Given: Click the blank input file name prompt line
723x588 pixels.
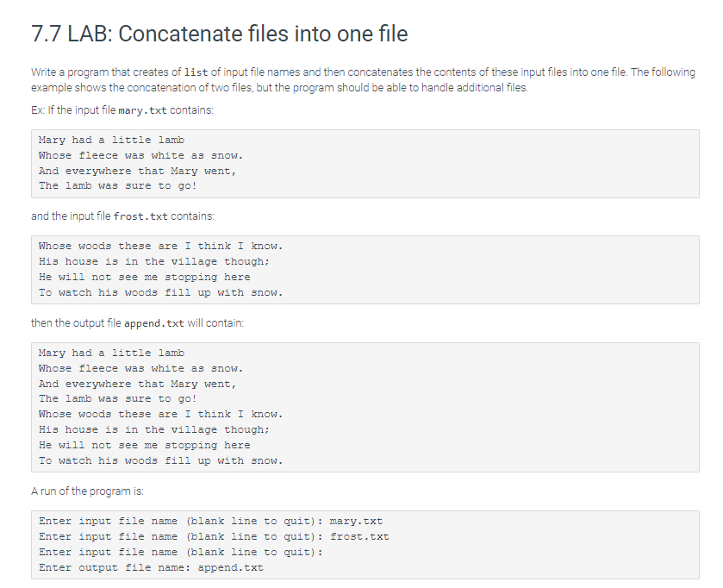Looking at the screenshot, I should 181,552.
